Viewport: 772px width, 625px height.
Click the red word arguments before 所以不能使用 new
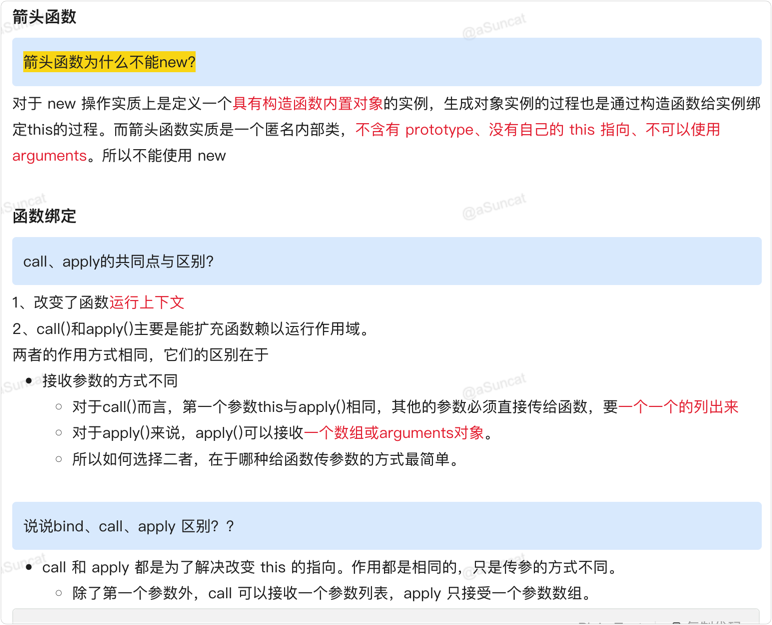click(49, 156)
